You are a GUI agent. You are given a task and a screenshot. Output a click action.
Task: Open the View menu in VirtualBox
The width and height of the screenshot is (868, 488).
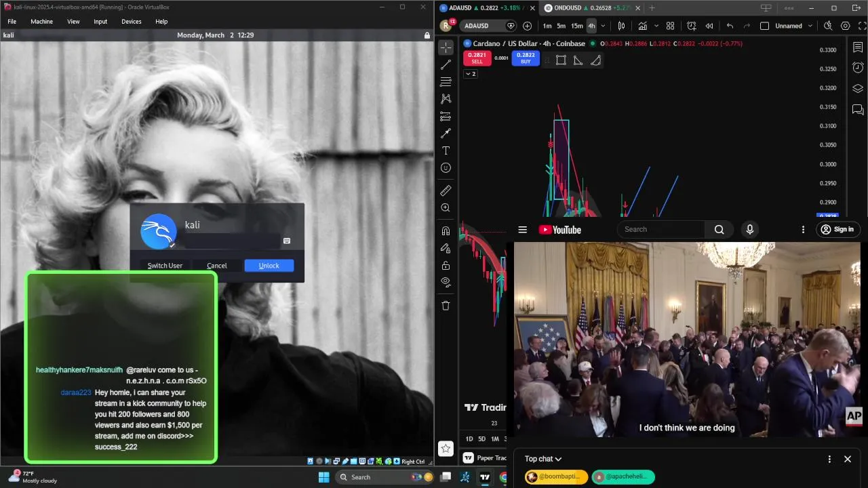click(x=73, y=22)
